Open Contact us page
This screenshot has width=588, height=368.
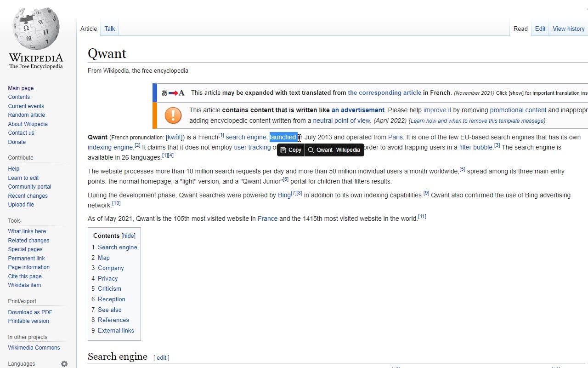click(21, 133)
